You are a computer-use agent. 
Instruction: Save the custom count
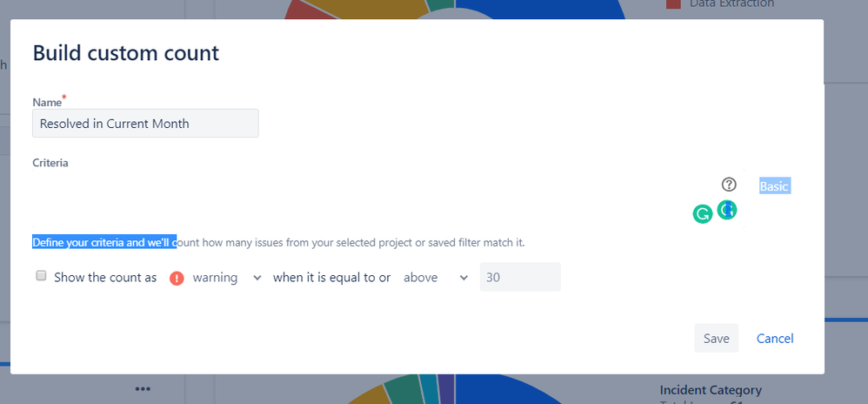point(717,338)
